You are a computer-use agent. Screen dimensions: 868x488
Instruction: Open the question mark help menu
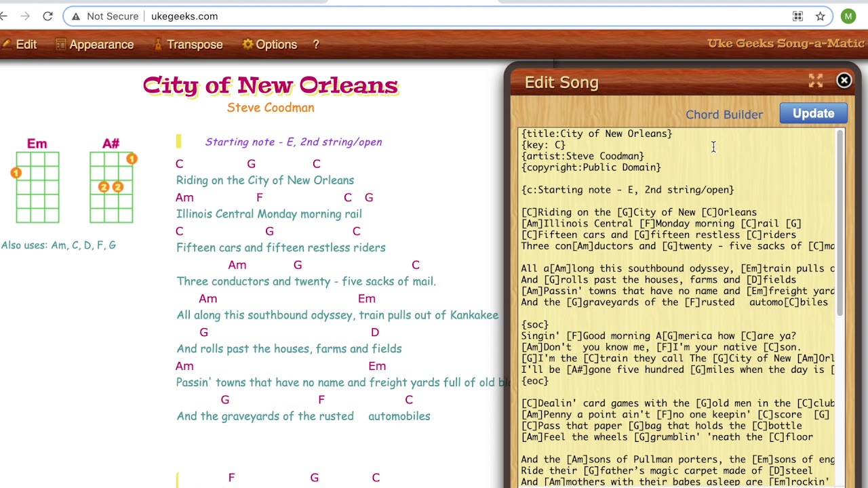click(316, 45)
